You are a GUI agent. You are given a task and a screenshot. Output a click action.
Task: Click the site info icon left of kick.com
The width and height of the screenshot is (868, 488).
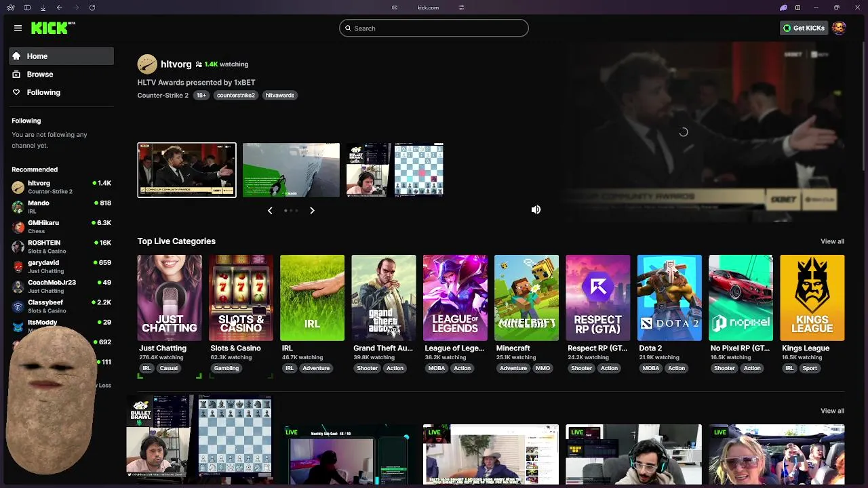pos(394,7)
